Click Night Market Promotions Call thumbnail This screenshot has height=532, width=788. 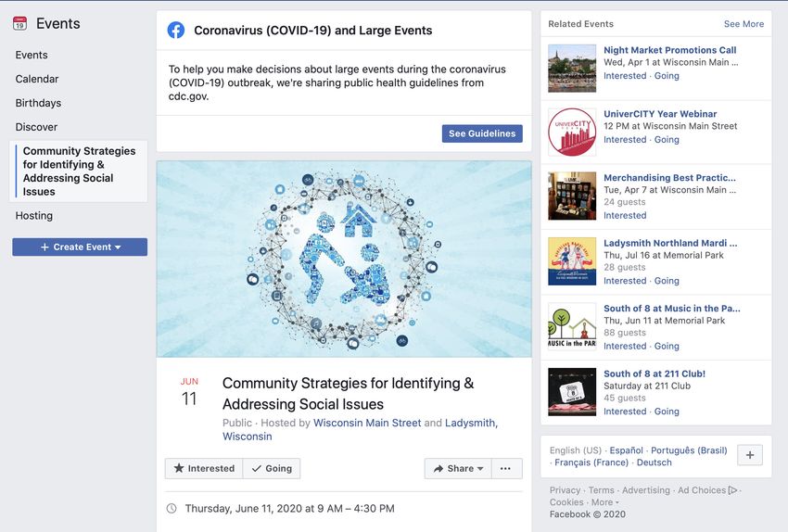click(572, 69)
